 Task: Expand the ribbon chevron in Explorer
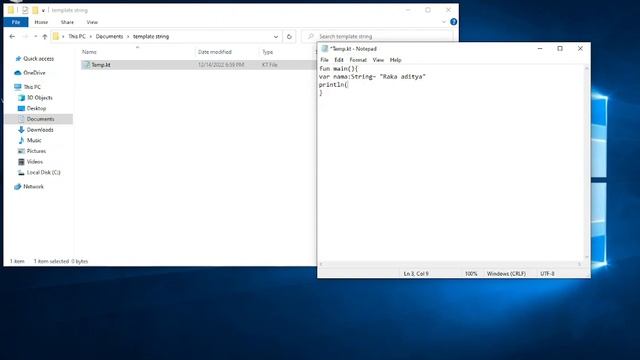(x=444, y=22)
